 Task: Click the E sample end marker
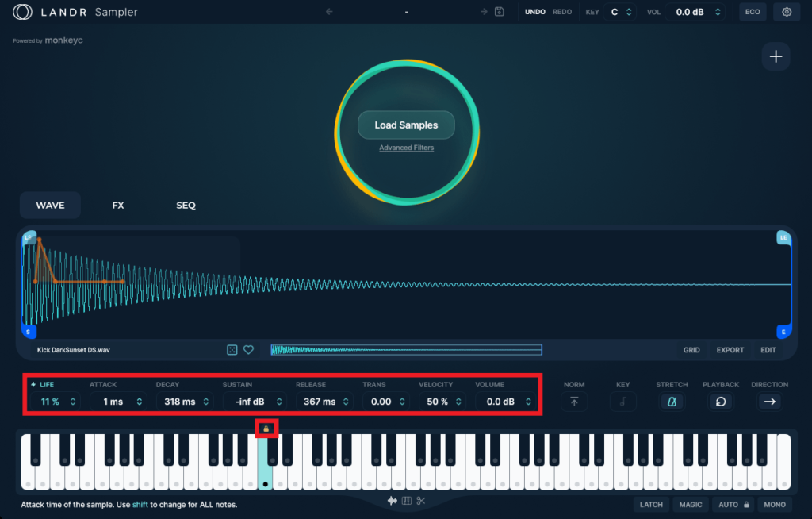[783, 332]
